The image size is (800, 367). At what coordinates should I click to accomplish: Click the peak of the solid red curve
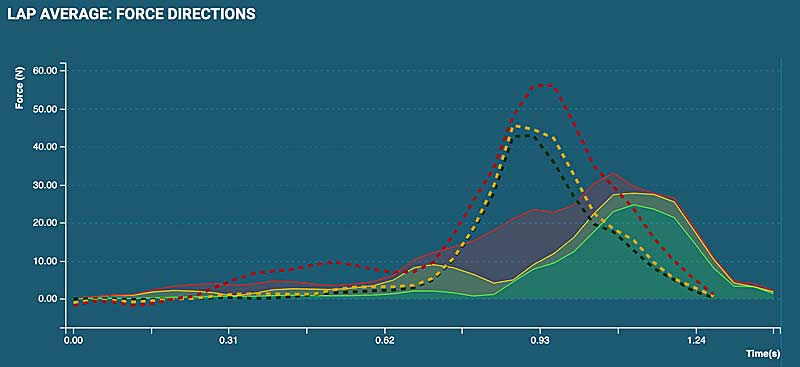pos(612,174)
